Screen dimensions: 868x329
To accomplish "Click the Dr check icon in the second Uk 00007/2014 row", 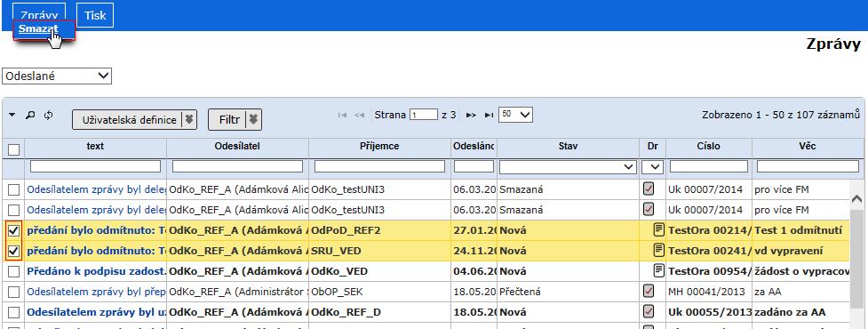I will click(x=649, y=210).
